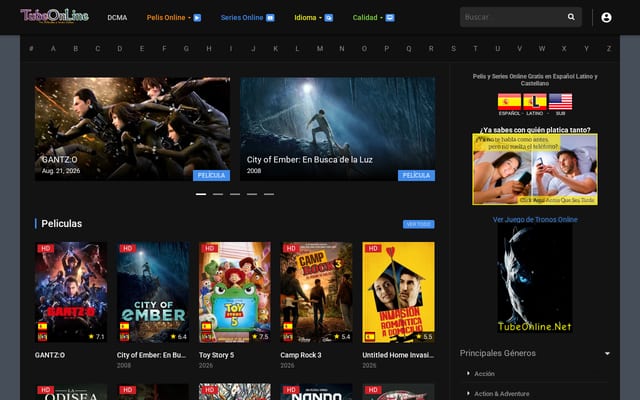This screenshot has height=400, width=640.
Task: Click the Night King TubeOnline.Net banner
Action: point(535,278)
